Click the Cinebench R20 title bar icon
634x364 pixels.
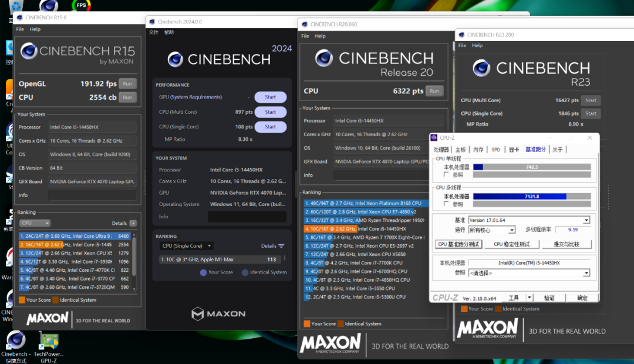click(305, 24)
